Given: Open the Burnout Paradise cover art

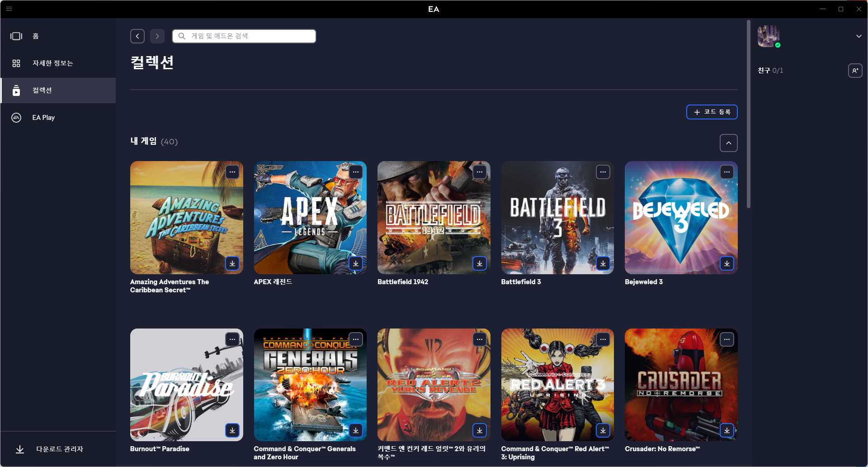Looking at the screenshot, I should pyautogui.click(x=187, y=385).
